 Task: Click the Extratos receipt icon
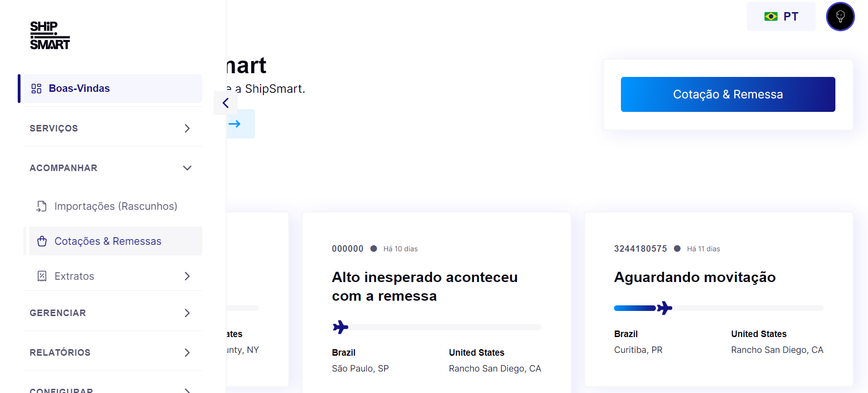[42, 276]
